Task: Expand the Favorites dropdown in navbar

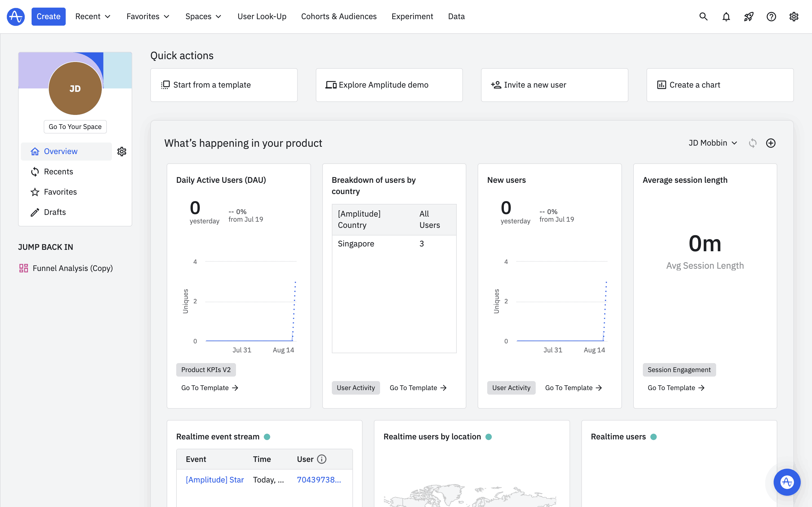Action: tap(148, 16)
